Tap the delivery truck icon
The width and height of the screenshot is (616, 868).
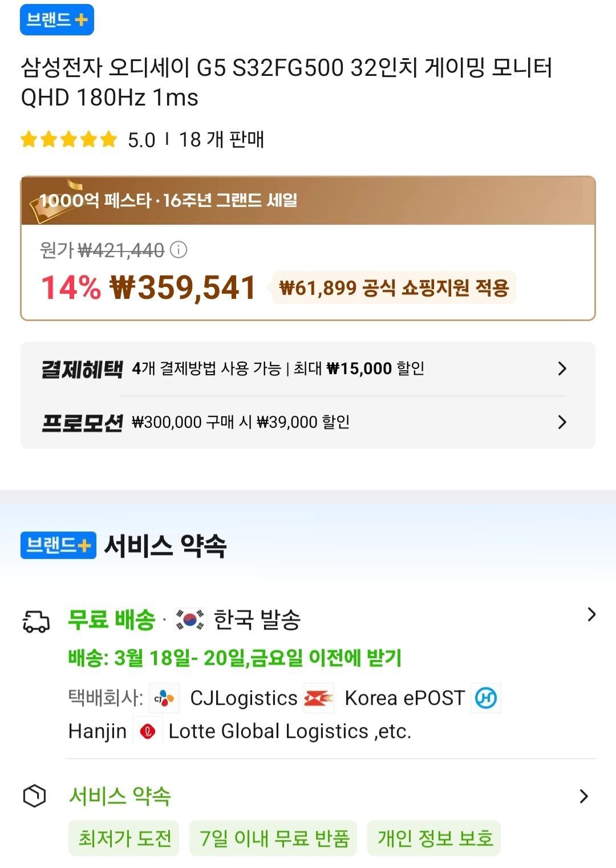coord(36,621)
